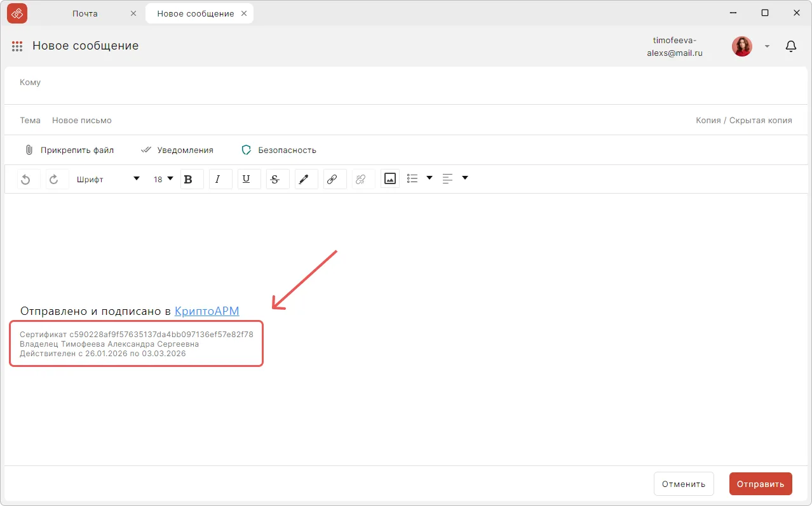Expand the text alignment dropdown arrow

coord(465,178)
